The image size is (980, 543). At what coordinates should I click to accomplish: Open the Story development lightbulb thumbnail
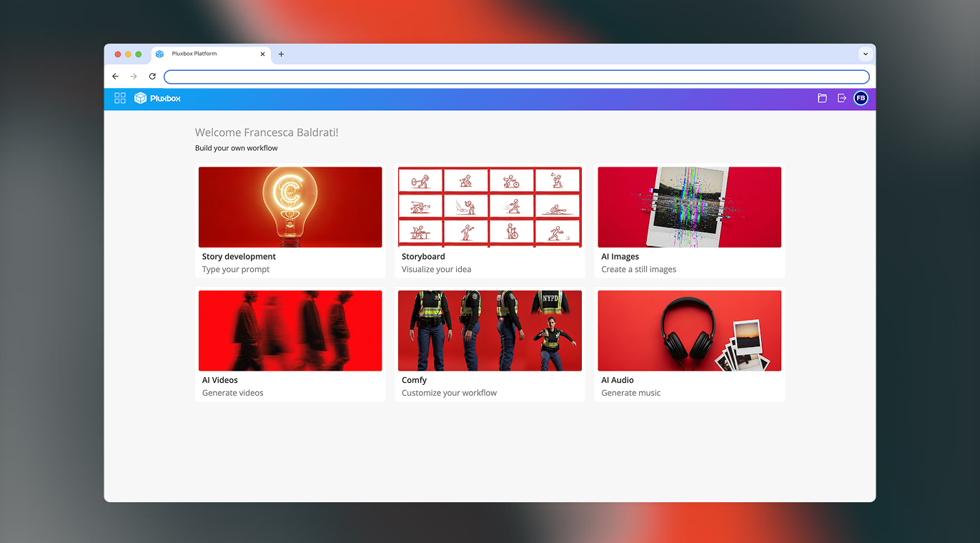[x=290, y=207]
